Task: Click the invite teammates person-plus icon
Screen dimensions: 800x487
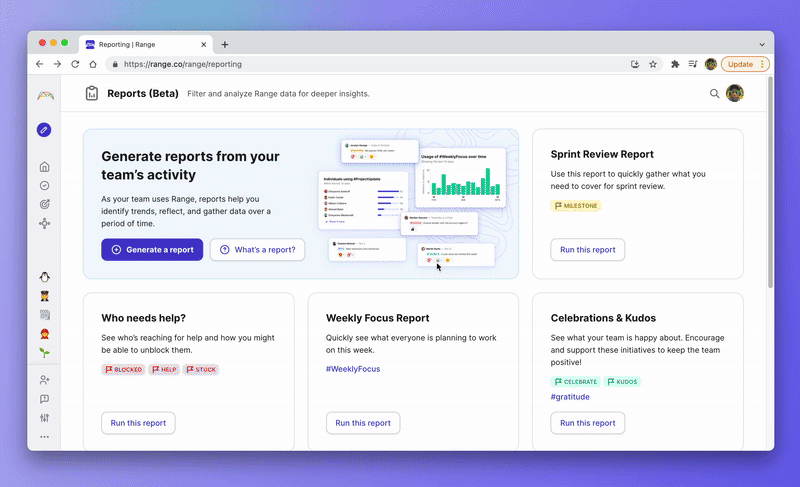Action: (44, 380)
